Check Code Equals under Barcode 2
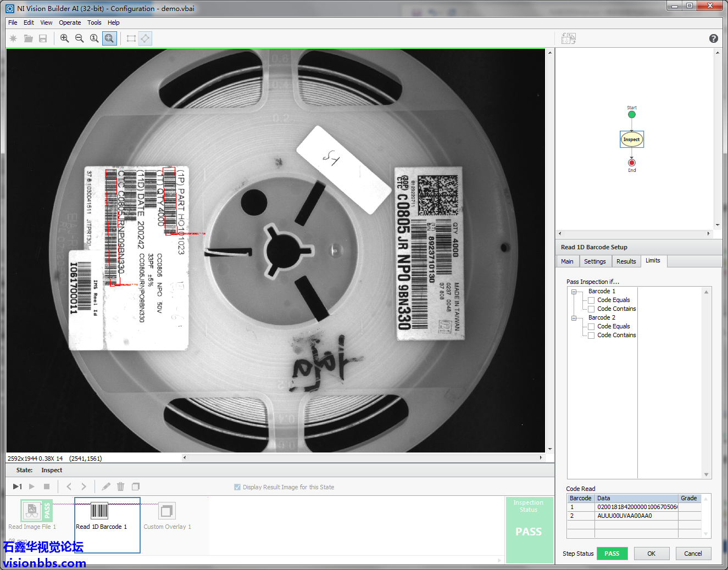The width and height of the screenshot is (728, 570). tap(591, 327)
